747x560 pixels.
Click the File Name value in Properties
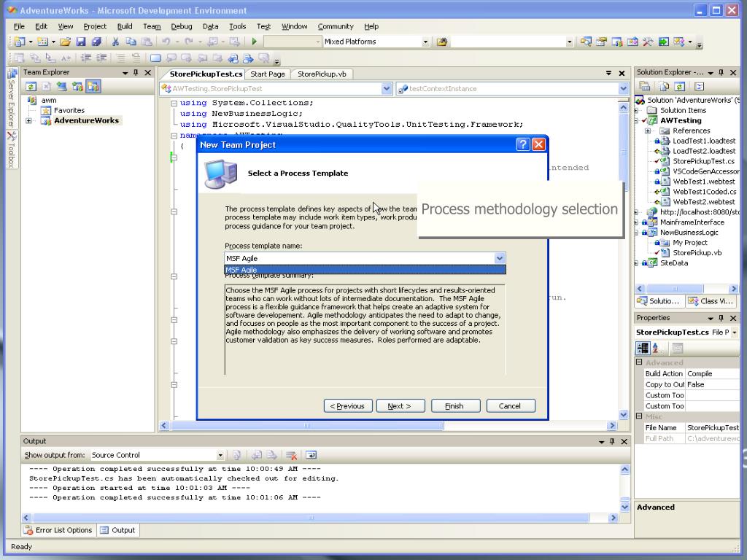(713, 427)
